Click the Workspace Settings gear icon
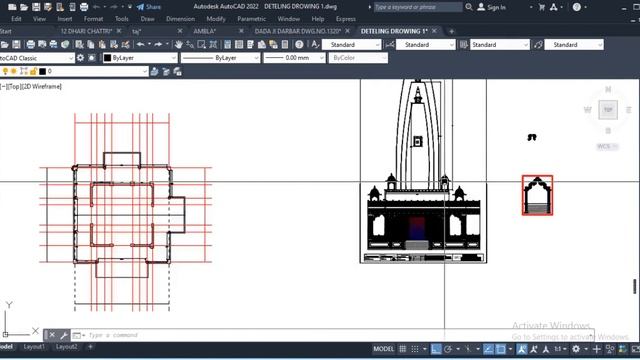Viewport: 640px width, 360px height. [x=80, y=58]
